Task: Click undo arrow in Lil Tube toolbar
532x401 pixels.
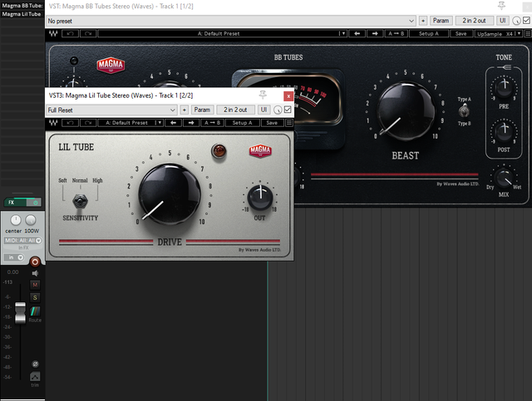Action: (x=70, y=123)
